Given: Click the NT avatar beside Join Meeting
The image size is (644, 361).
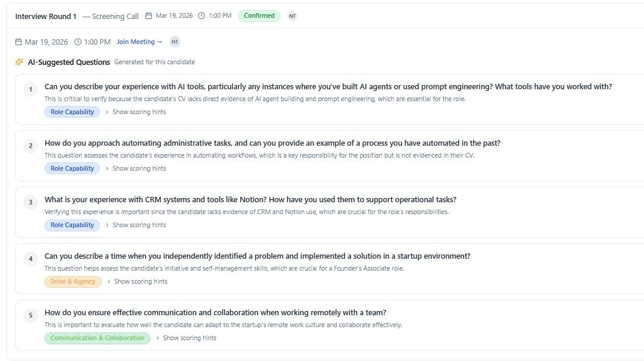Looking at the screenshot, I should click(x=174, y=42).
